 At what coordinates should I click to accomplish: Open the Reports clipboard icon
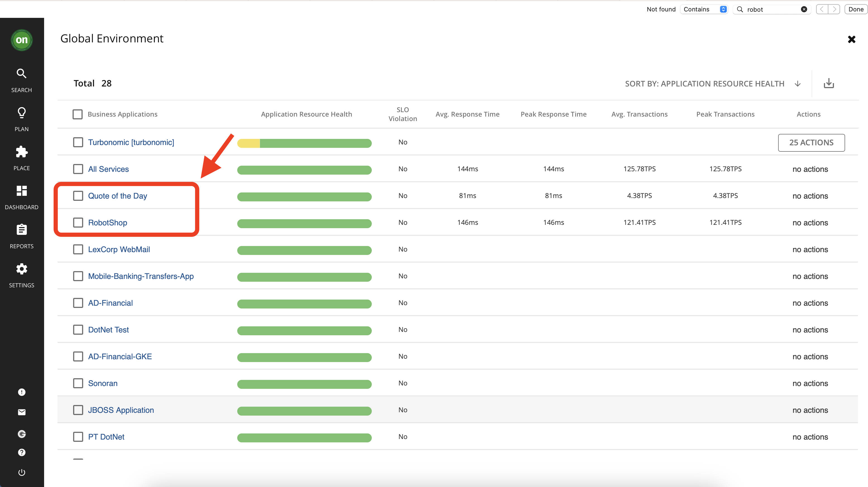coord(21,230)
